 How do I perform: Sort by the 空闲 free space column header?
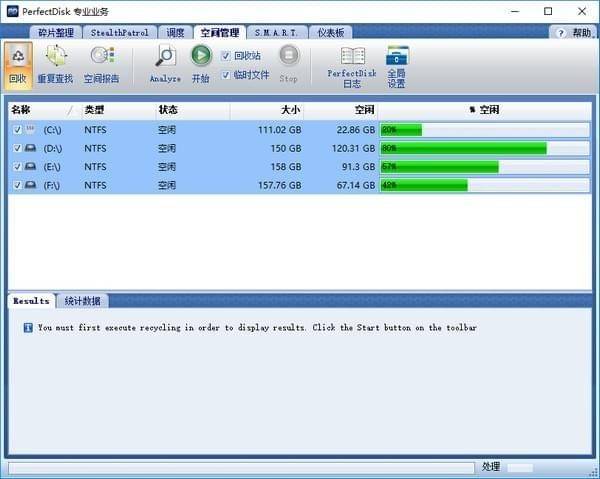point(341,110)
